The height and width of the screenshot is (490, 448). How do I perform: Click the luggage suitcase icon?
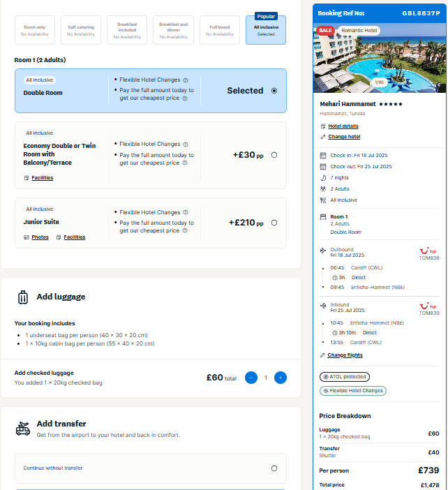(23, 297)
